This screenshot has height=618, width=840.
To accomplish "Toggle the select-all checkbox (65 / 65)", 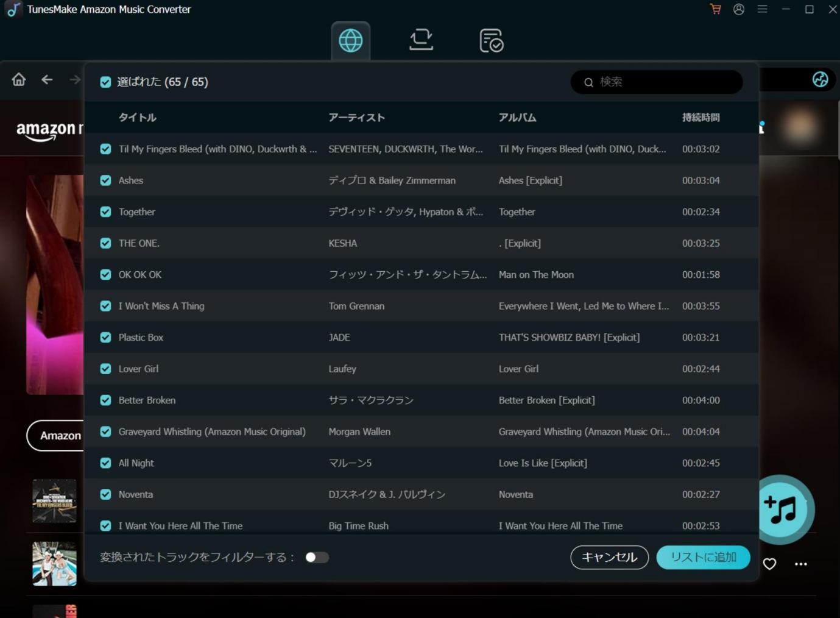I will (x=105, y=82).
